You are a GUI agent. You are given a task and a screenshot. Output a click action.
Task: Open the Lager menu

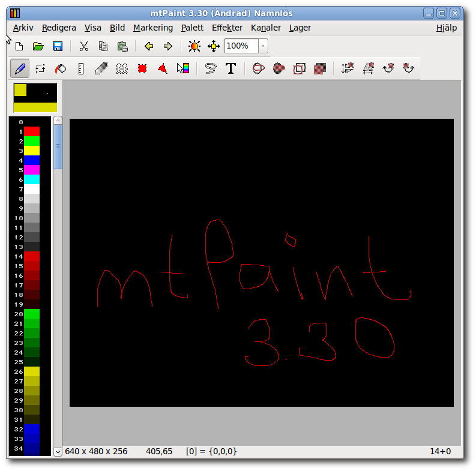point(300,28)
